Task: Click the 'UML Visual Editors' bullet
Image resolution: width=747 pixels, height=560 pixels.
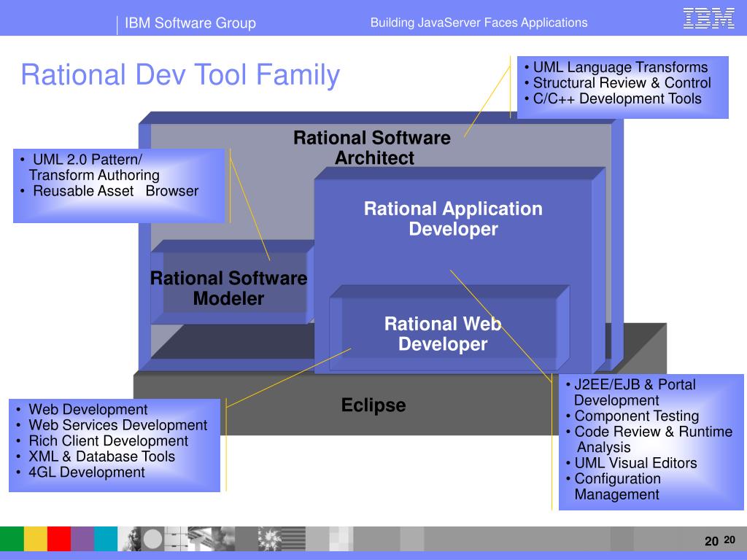Action: [631, 463]
